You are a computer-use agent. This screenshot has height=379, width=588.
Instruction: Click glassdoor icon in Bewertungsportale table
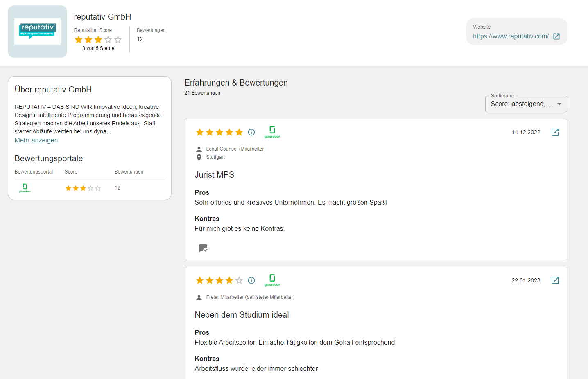(x=25, y=188)
